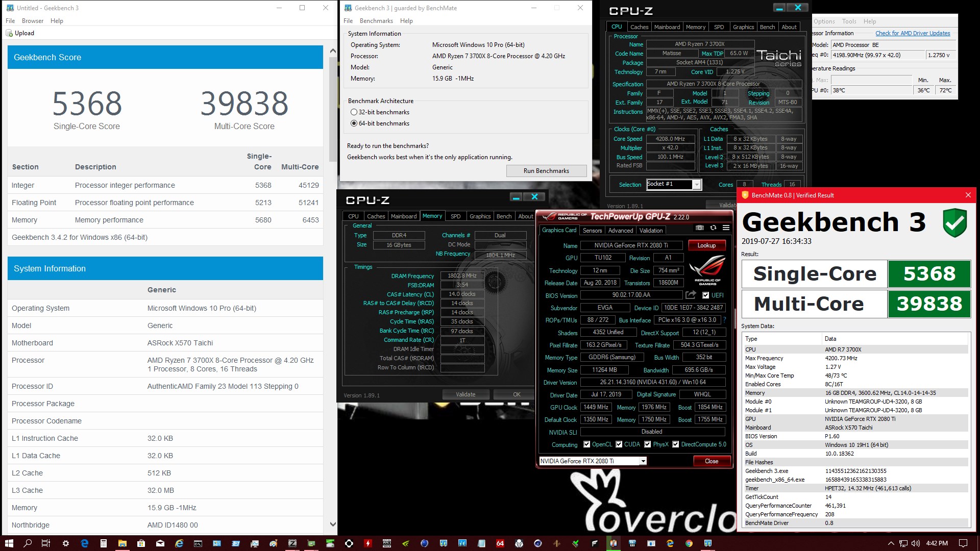The image size is (980, 551).
Task: Open the GPU selection dropdown in GPU-Z
Action: (643, 461)
